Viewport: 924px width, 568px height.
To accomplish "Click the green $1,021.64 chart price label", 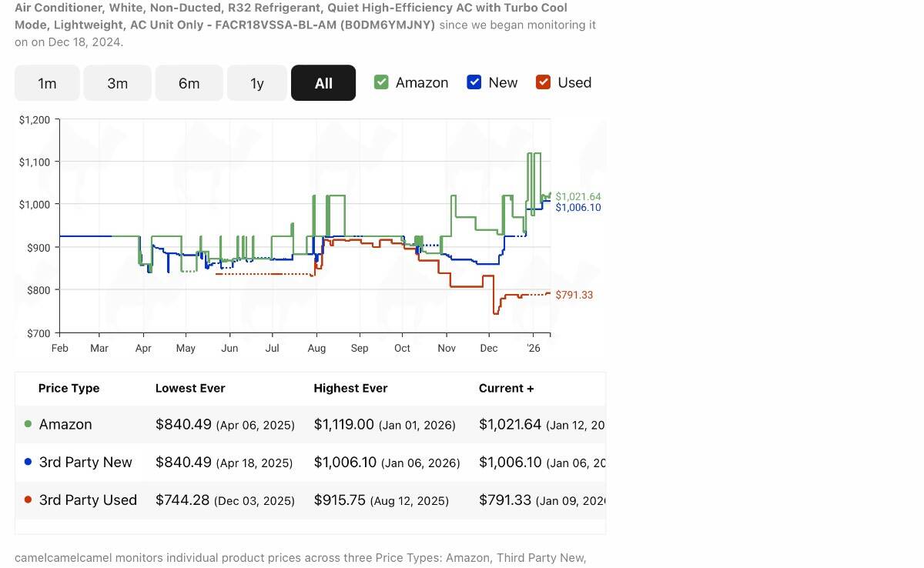I will 577,197.
